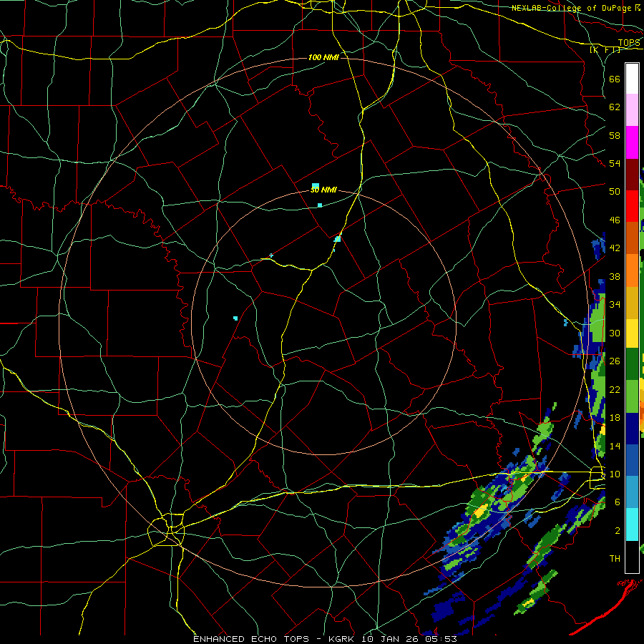Pick the bright yellow legend swatch

(632, 333)
